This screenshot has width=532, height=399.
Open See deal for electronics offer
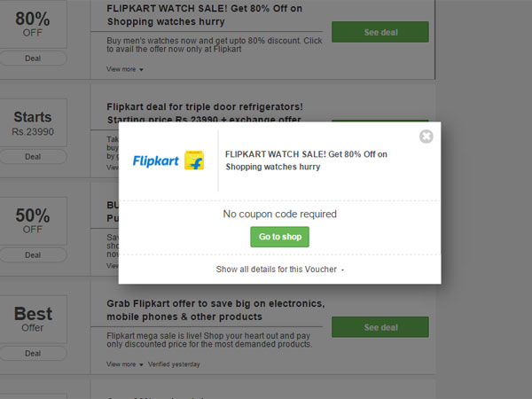tap(380, 327)
